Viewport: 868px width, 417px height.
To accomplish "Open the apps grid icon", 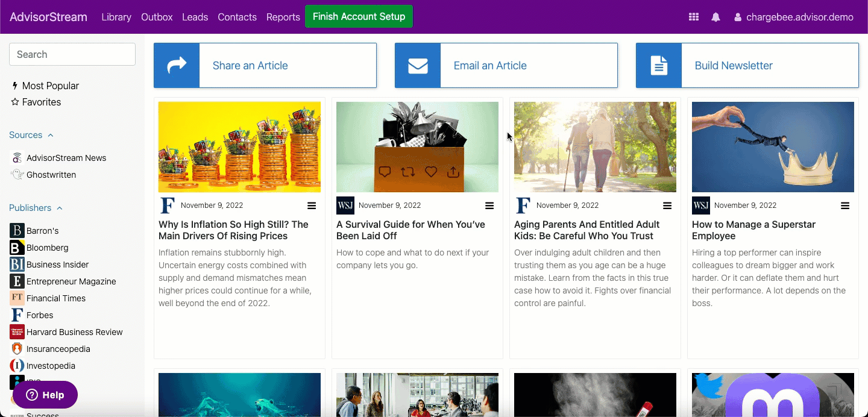I will click(694, 17).
